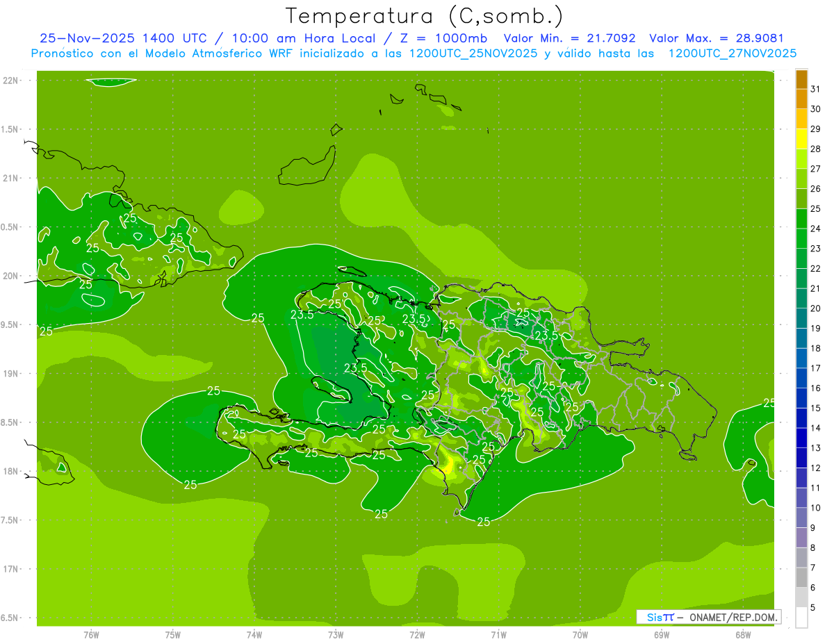Click the 75W longitude label
Screen dimensions: 834x644
pos(173,635)
